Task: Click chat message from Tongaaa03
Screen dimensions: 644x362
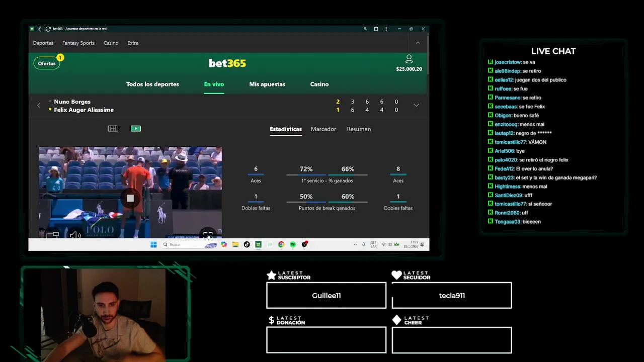Action: click(x=514, y=222)
